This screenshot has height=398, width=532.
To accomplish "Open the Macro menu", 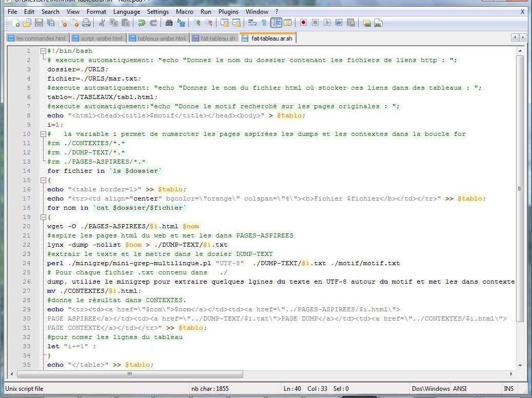I will (x=185, y=11).
